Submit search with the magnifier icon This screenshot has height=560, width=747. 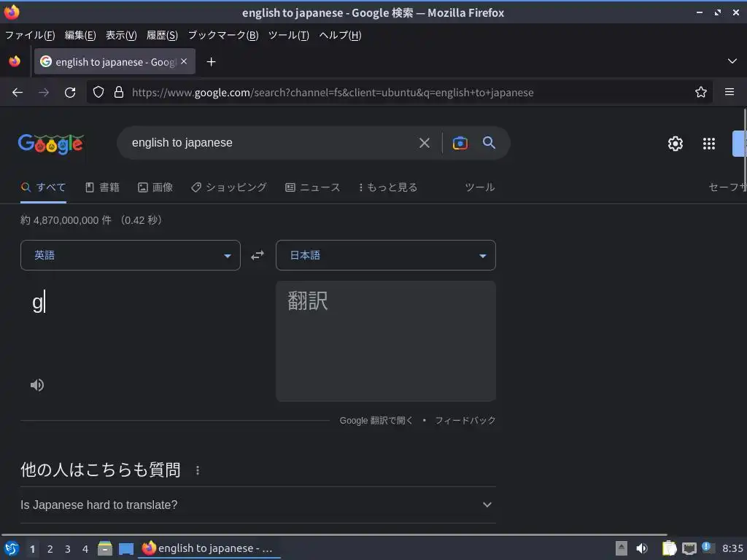(489, 142)
